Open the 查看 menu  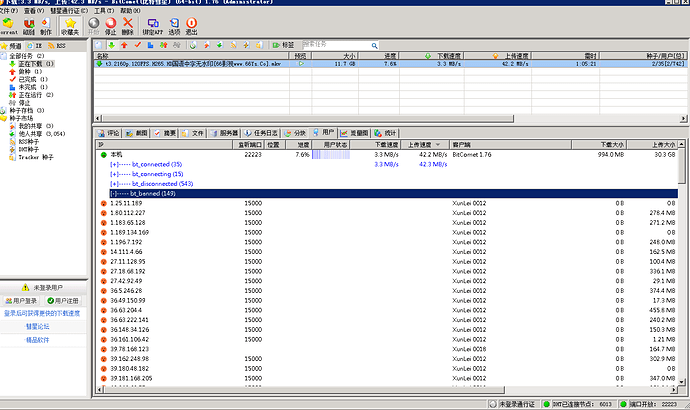click(34, 11)
